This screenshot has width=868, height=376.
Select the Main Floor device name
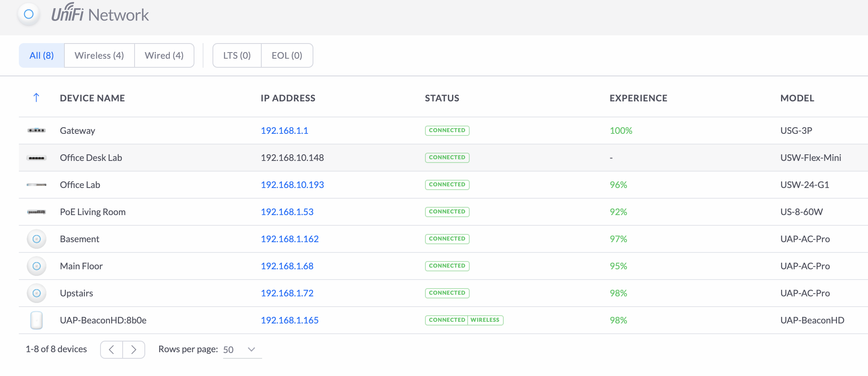(x=81, y=266)
